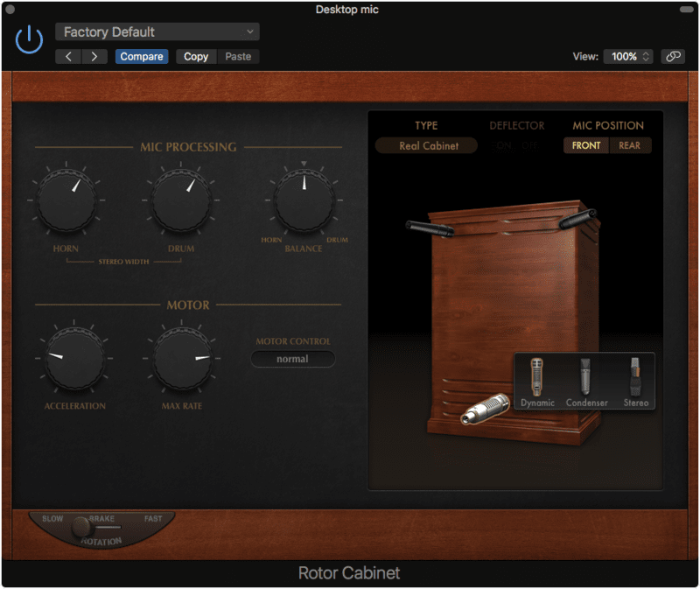Click the Copy button
This screenshot has width=700, height=589.
[x=196, y=56]
